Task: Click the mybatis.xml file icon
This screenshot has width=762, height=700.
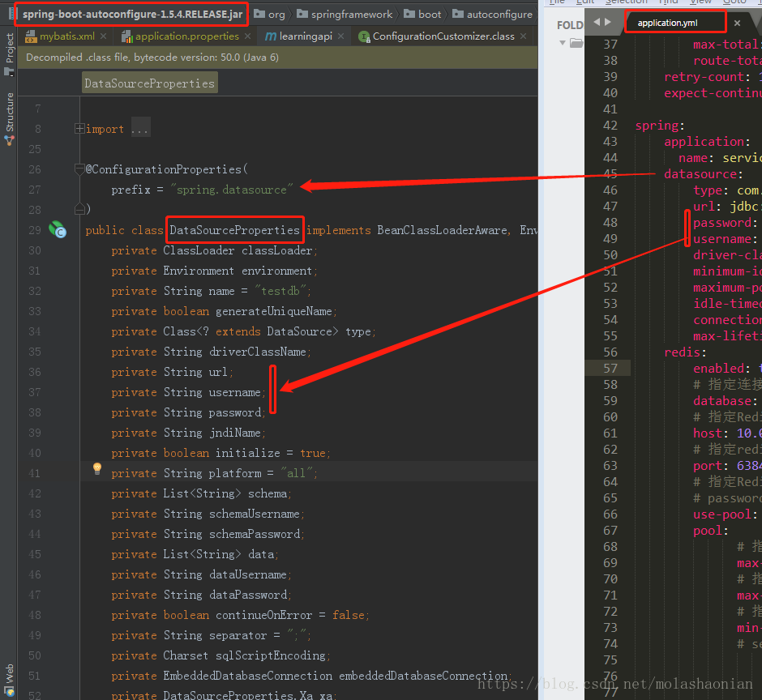Action: (31, 36)
